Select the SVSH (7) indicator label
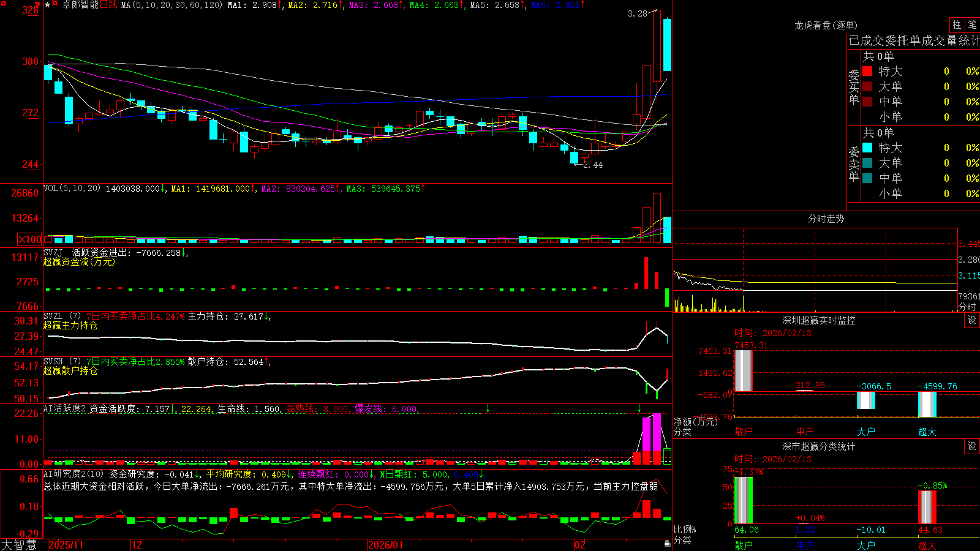This screenshot has width=980, height=551. [62, 362]
